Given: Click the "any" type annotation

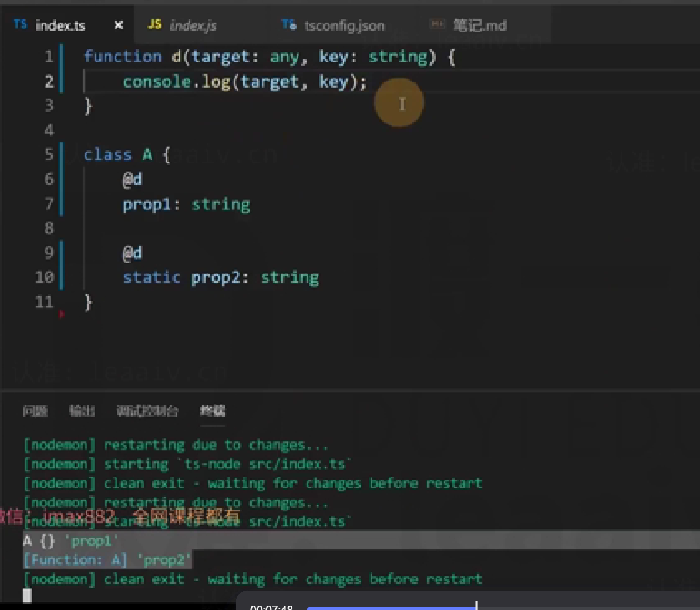Looking at the screenshot, I should [284, 57].
